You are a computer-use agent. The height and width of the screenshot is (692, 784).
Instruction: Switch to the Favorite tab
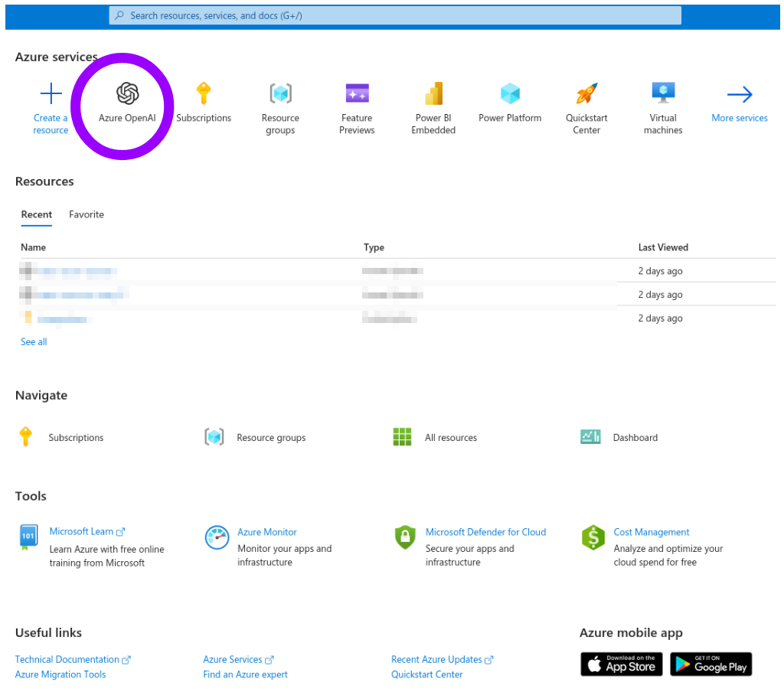point(86,214)
